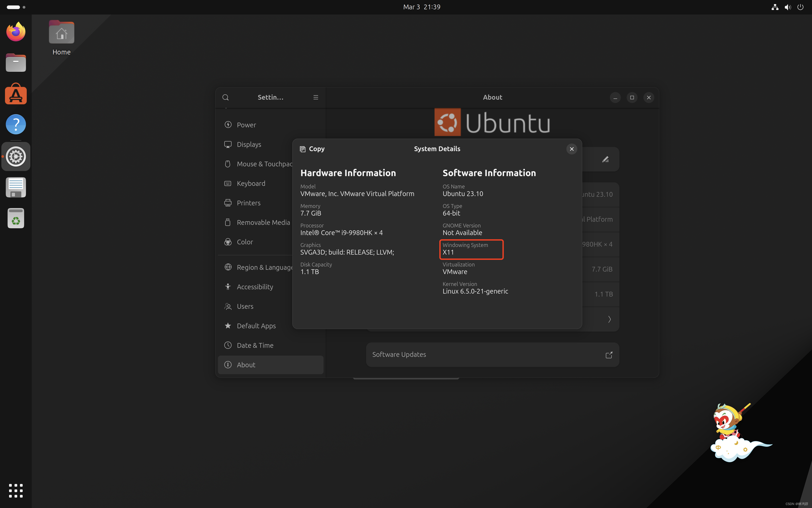Click the Ubuntu 23.10 OS Name value

[463, 194]
